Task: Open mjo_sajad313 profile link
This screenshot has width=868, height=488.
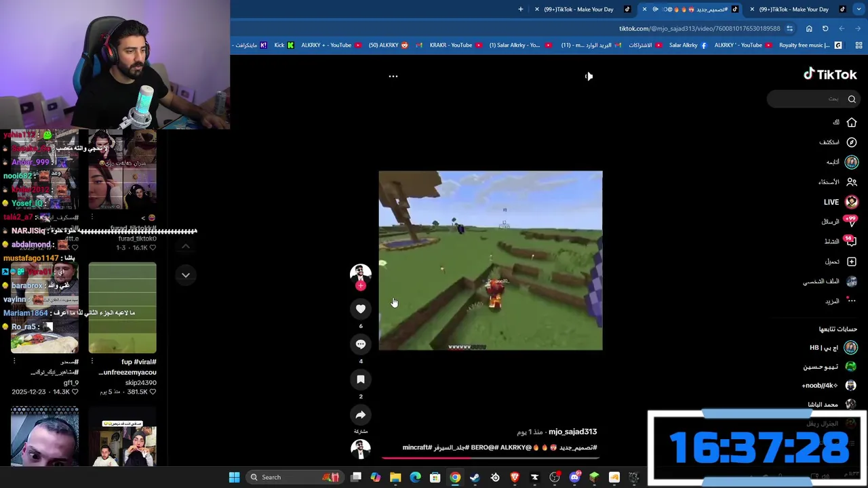Action: coord(572,432)
